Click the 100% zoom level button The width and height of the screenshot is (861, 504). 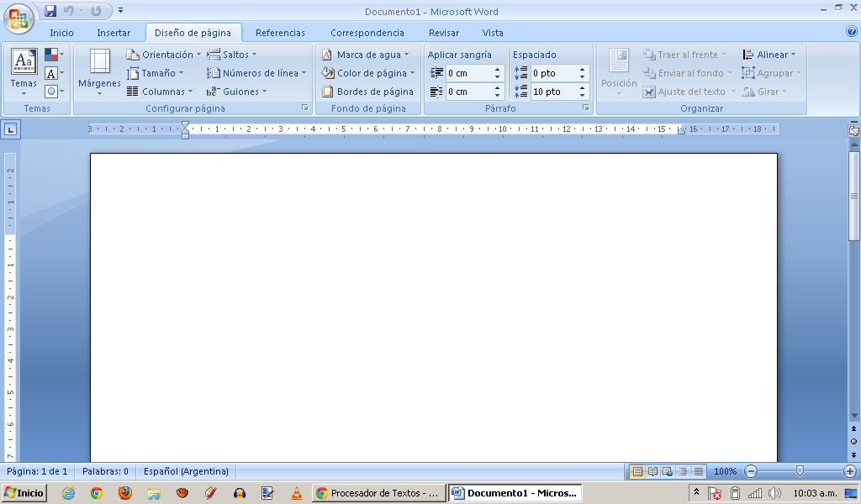(725, 472)
